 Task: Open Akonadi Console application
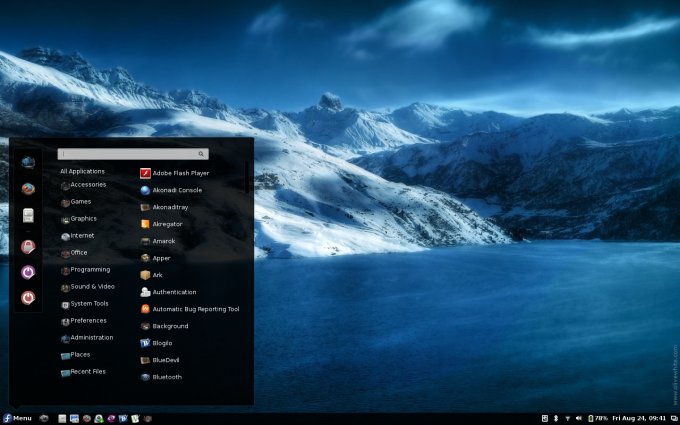click(x=176, y=190)
